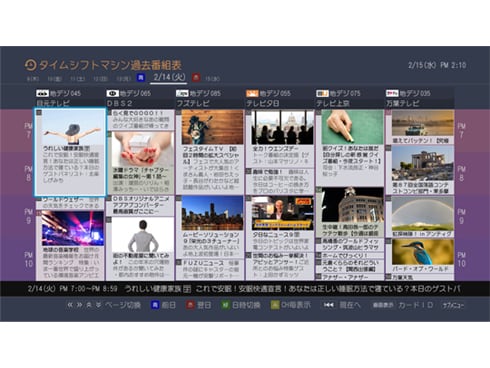Click the green 日時切換 button in footer

tap(225, 305)
